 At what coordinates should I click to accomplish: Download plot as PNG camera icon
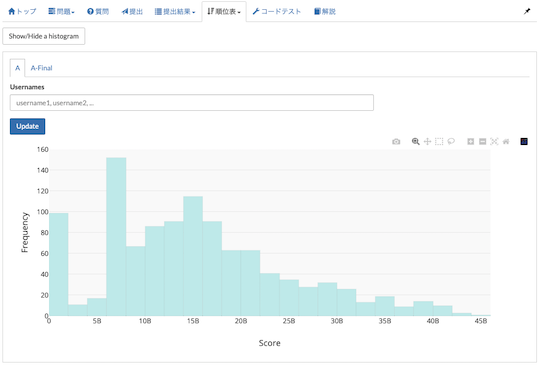(396, 142)
